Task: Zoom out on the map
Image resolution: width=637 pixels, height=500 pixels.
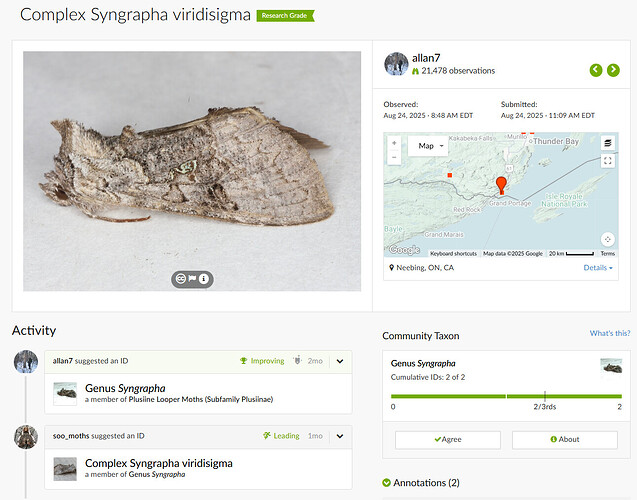Action: [x=394, y=157]
